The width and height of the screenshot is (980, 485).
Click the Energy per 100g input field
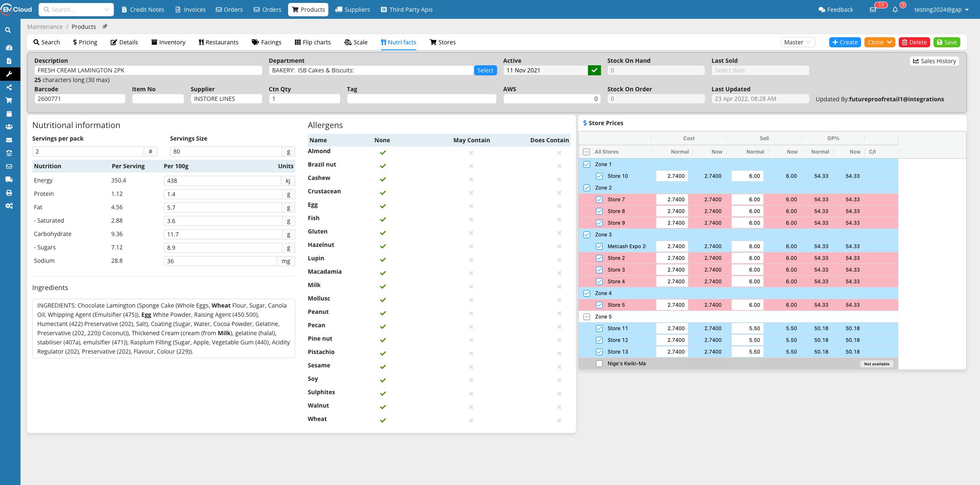tap(222, 181)
